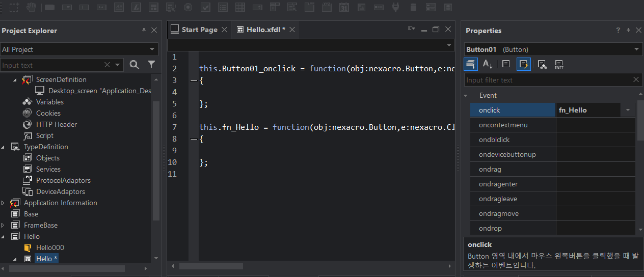Image resolution: width=644 pixels, height=277 pixels.
Task: Click the Properties panel vertical scrollbar
Action: 640,120
